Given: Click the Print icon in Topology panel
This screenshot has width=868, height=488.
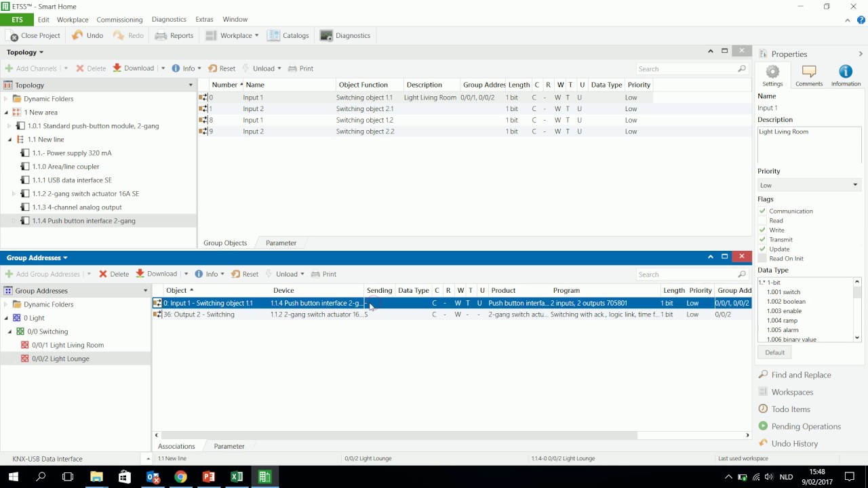Looking at the screenshot, I should 292,68.
